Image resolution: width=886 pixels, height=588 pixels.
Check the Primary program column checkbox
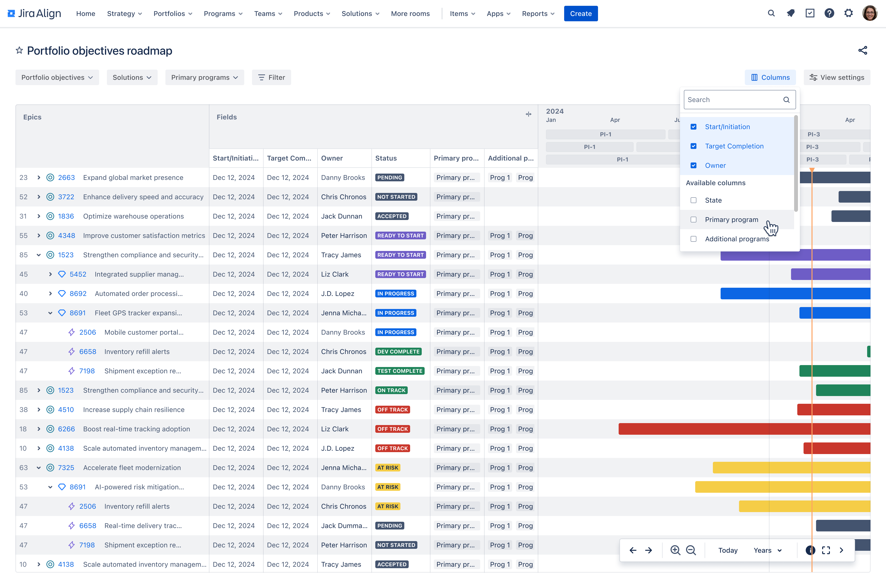coord(693,219)
